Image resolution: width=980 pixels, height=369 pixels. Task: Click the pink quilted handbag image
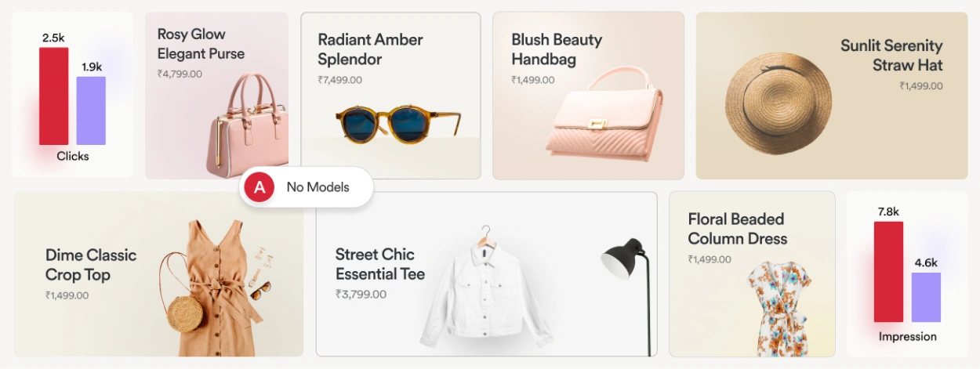click(607, 116)
